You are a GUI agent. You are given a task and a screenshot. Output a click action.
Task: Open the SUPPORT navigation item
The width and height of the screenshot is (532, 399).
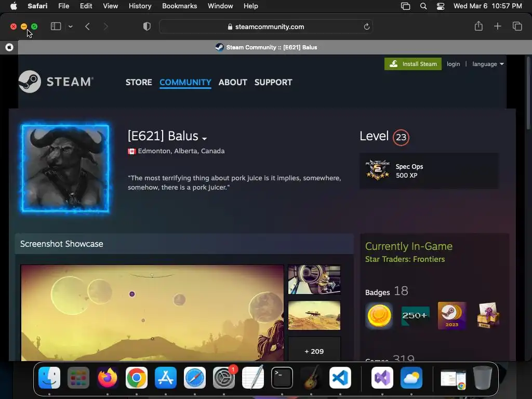point(273,83)
